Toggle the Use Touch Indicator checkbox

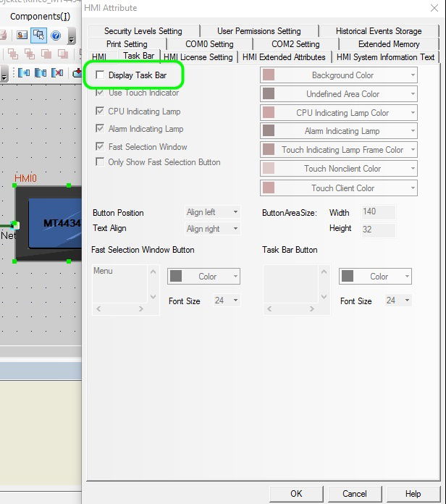tap(100, 93)
